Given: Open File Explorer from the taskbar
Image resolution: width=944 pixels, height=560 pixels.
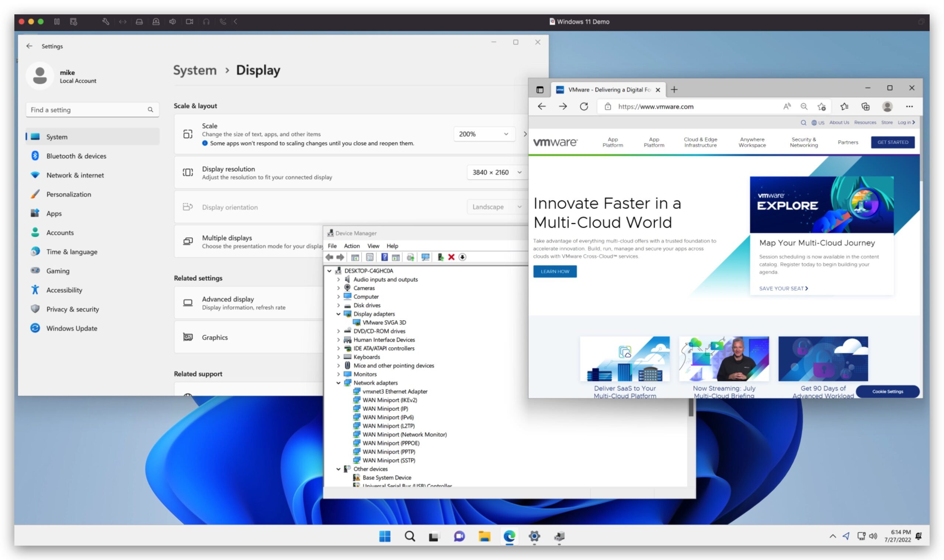Looking at the screenshot, I should coord(484,536).
